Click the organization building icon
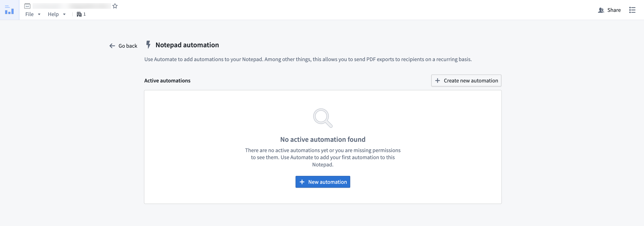The width and height of the screenshot is (644, 226). pos(79,14)
